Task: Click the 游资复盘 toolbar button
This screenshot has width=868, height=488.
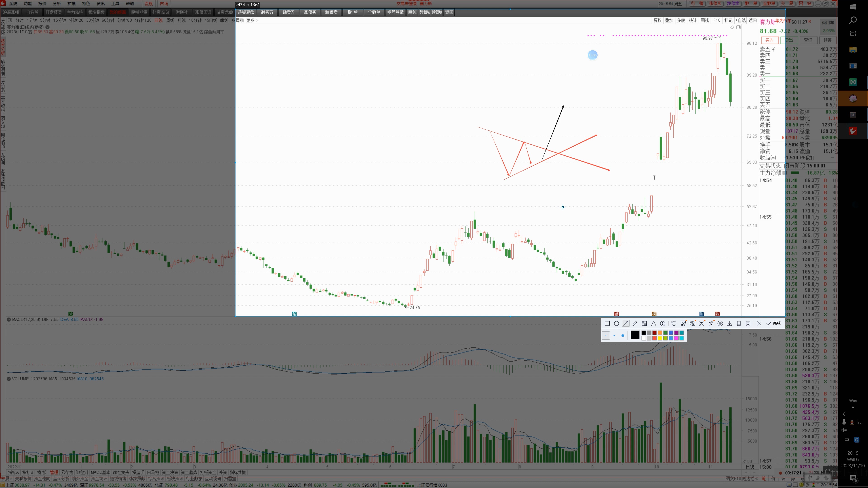Action: click(x=246, y=12)
